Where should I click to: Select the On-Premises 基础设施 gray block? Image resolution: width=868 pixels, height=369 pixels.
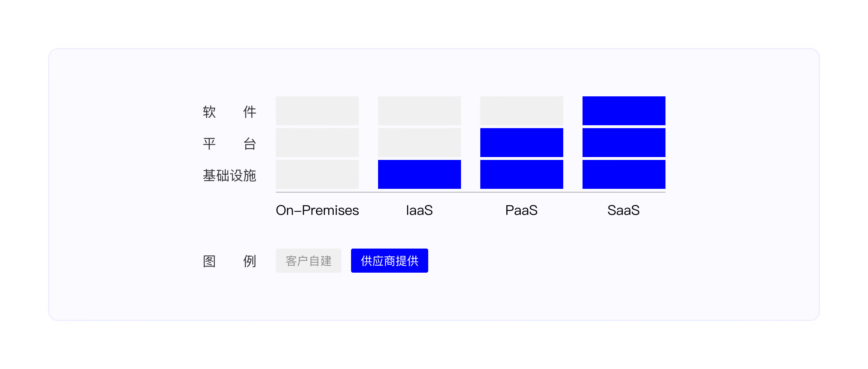(x=317, y=174)
